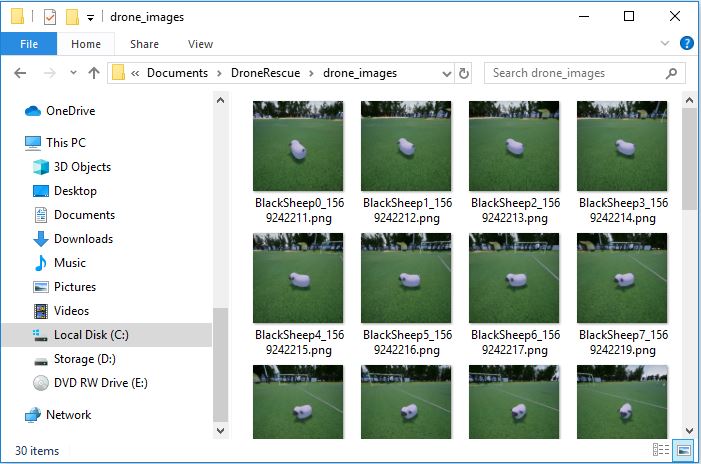Open the File ribbon tab
Image resolution: width=701 pixels, height=464 pixels.
[x=29, y=44]
